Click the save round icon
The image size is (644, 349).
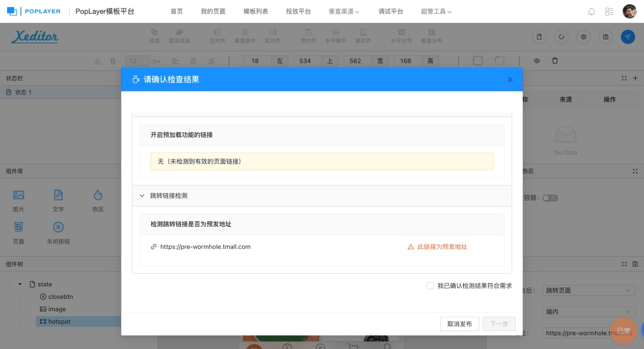(606, 36)
